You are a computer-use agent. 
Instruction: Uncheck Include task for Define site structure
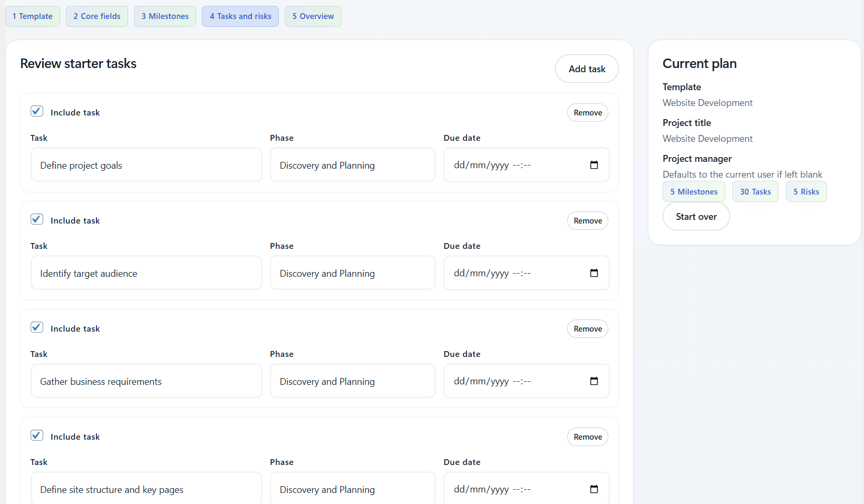coord(37,435)
